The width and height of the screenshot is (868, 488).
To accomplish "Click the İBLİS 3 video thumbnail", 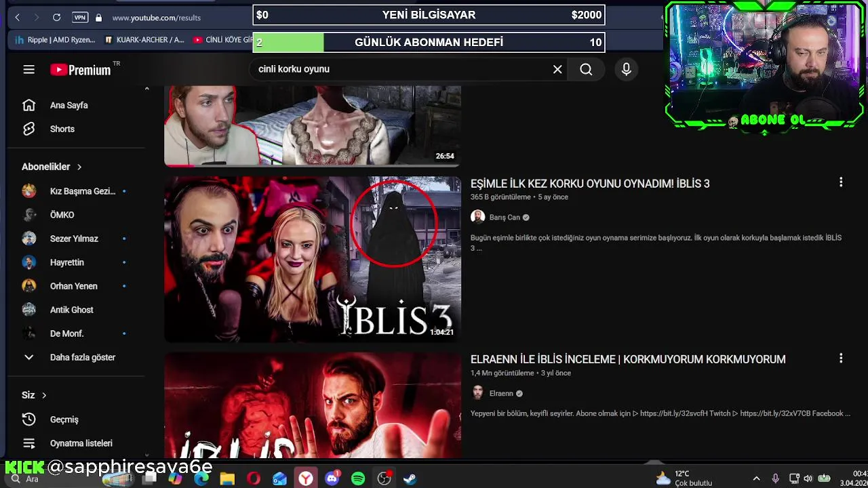I will tap(313, 259).
